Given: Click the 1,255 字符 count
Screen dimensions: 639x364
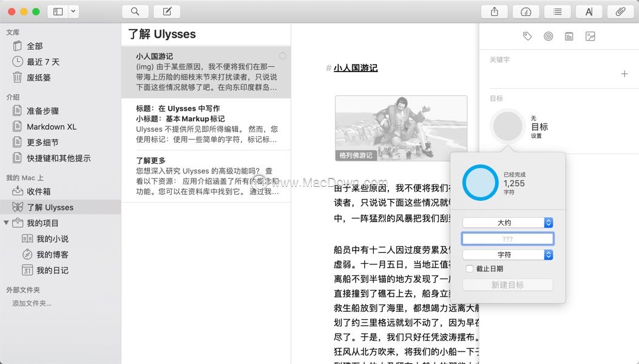Looking at the screenshot, I should [x=515, y=183].
